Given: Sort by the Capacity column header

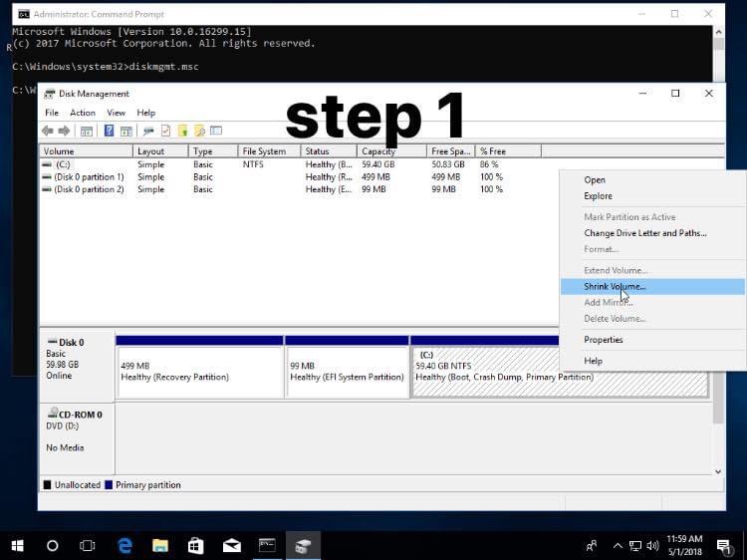Looking at the screenshot, I should click(392, 151).
